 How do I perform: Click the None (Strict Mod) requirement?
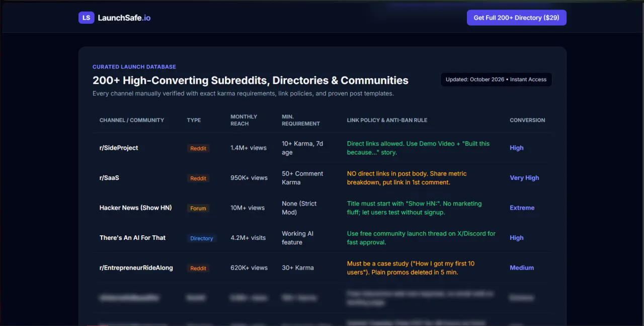(x=299, y=208)
